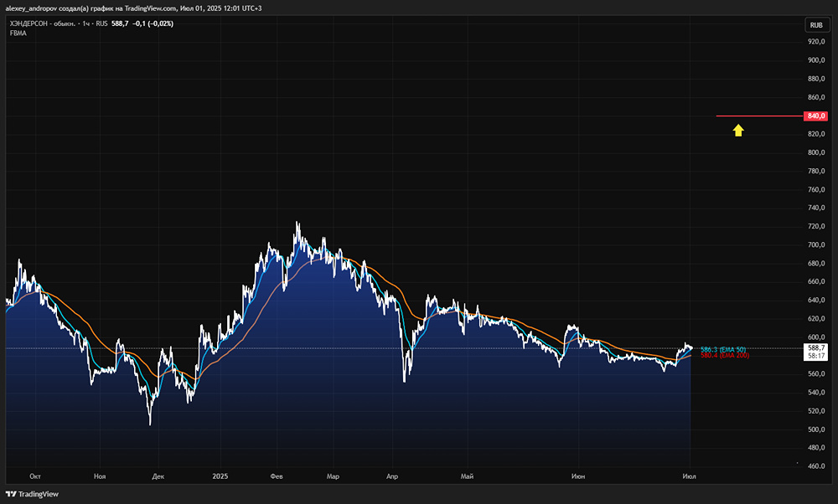Click the TradingView logo at bottom left
This screenshot has width=838, height=504.
(32, 494)
